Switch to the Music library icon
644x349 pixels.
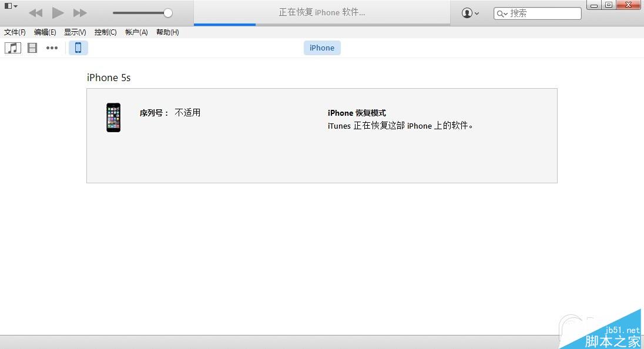[x=13, y=48]
